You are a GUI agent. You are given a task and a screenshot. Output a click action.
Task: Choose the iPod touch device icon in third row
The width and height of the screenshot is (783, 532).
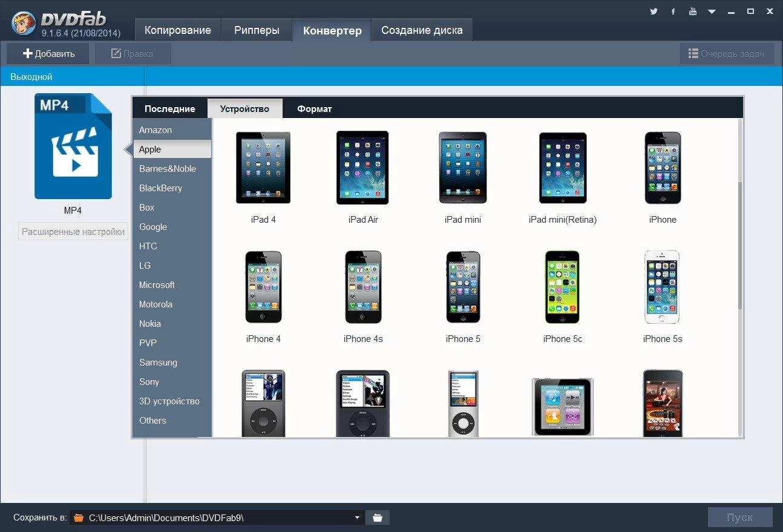[663, 403]
